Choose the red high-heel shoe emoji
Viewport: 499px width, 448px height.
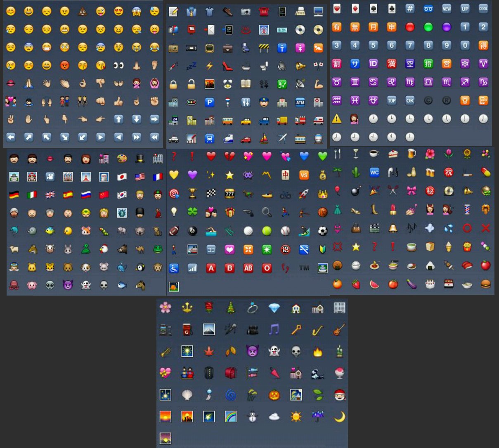(227, 66)
